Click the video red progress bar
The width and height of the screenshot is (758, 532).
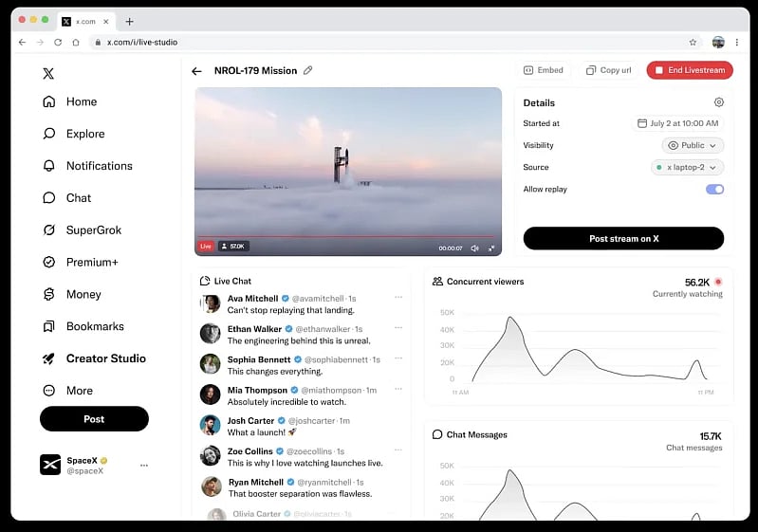point(348,236)
